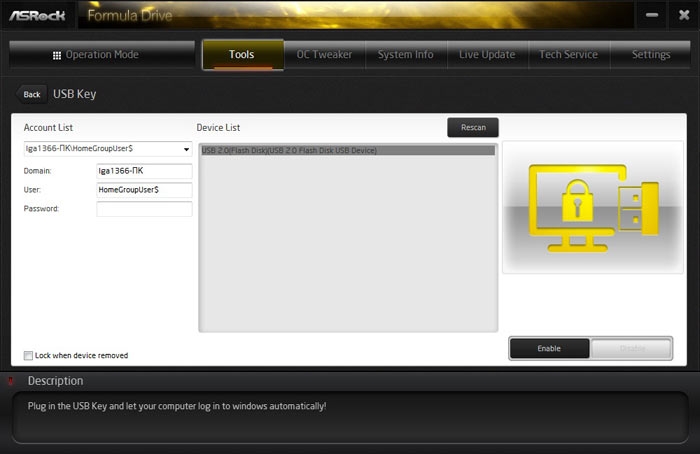This screenshot has width=700, height=454.
Task: Open the System Info tab
Action: coord(406,54)
